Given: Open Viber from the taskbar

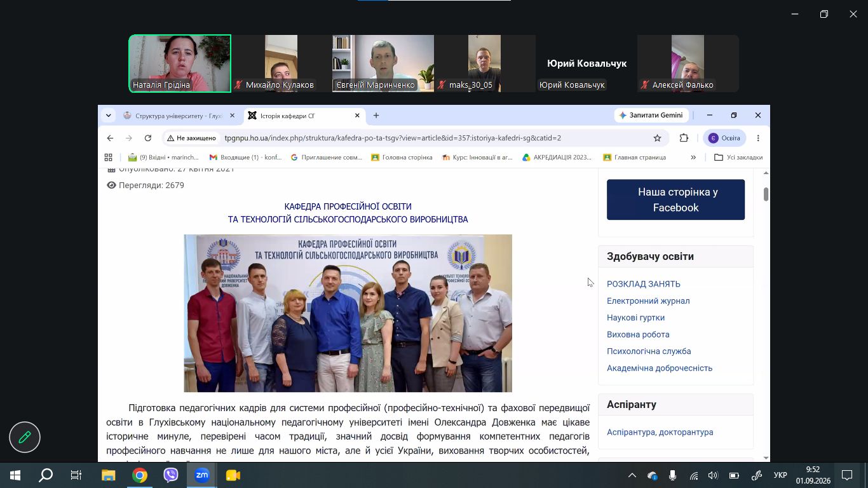Looking at the screenshot, I should click(x=170, y=475).
